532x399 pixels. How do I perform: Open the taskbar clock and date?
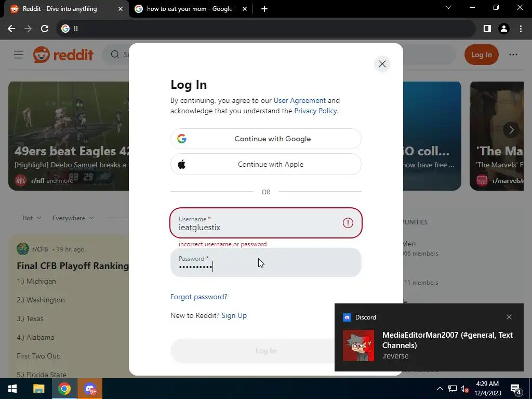click(x=487, y=389)
